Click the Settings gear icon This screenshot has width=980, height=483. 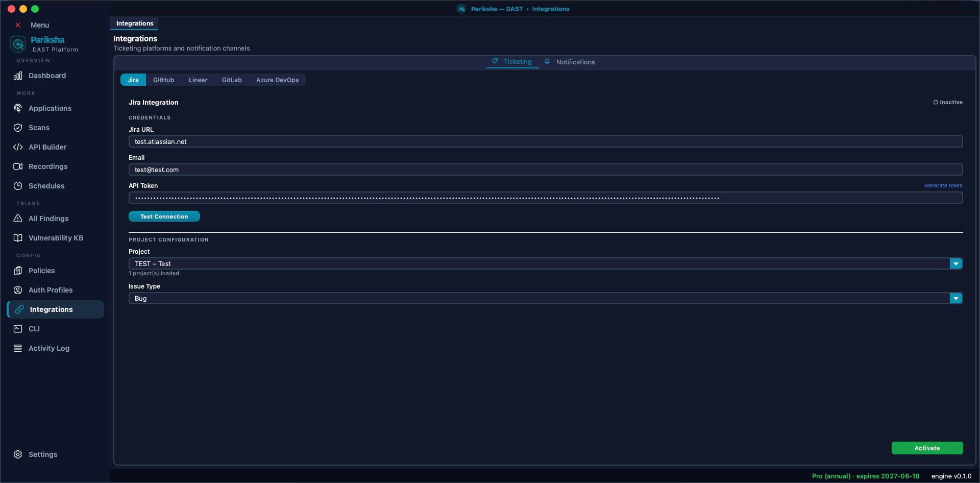point(18,454)
